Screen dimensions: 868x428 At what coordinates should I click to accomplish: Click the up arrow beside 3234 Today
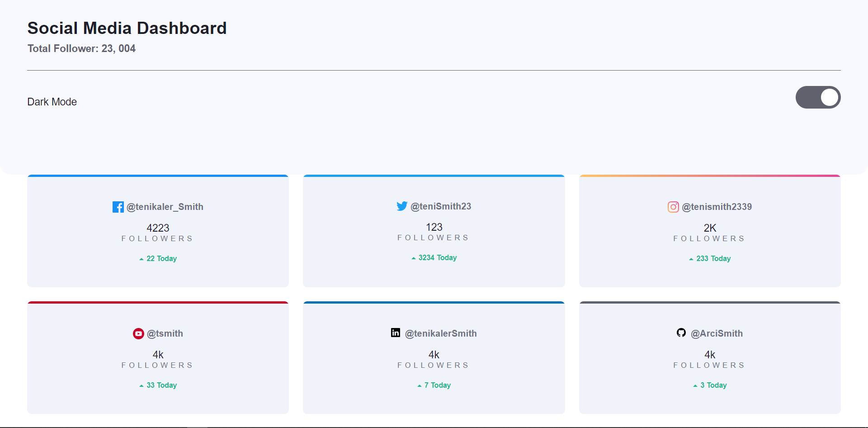pyautogui.click(x=413, y=257)
